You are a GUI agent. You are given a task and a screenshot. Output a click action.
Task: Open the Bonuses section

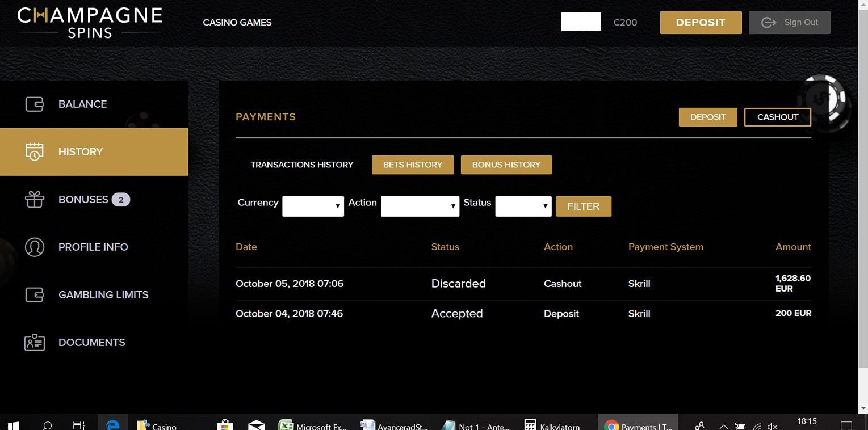click(x=94, y=200)
